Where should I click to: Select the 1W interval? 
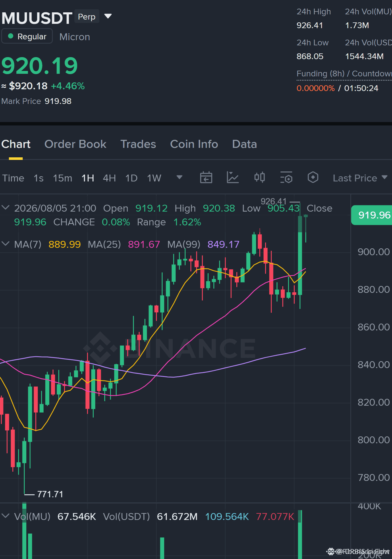point(154,178)
